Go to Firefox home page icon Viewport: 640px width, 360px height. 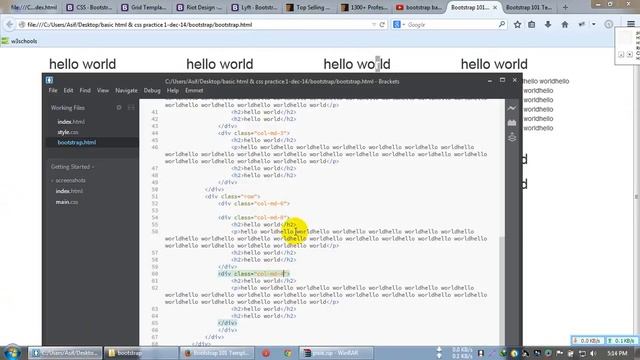click(x=564, y=24)
